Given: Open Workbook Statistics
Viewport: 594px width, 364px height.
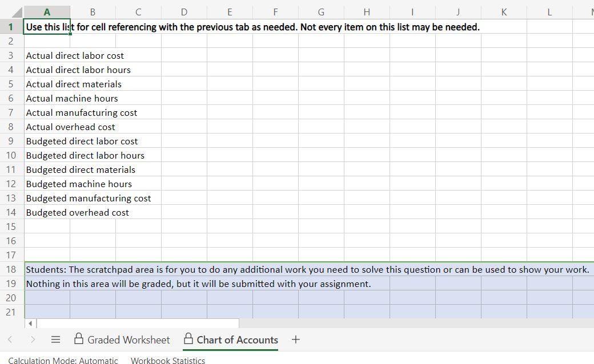Looking at the screenshot, I should [x=168, y=361].
